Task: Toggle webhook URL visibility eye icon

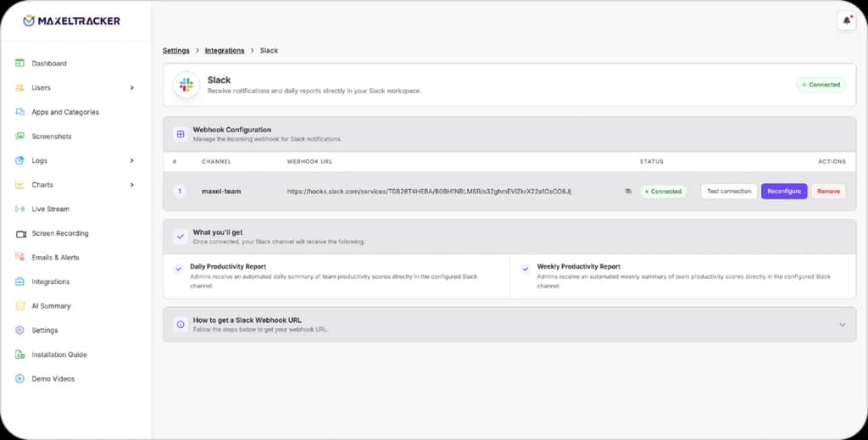Action: pyautogui.click(x=628, y=192)
